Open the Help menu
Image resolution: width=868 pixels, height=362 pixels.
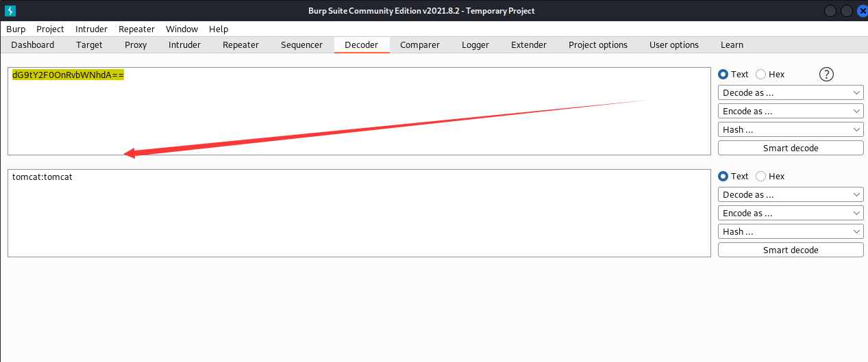[219, 29]
